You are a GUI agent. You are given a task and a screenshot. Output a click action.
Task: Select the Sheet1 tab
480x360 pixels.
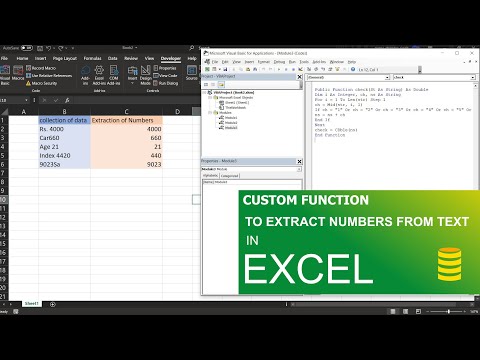point(32,304)
